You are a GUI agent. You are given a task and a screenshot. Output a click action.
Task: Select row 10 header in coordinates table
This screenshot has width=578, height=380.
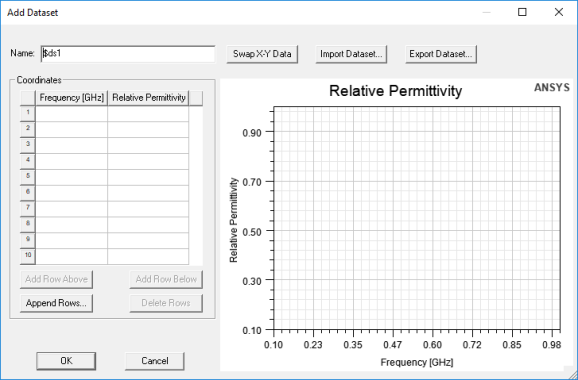point(28,256)
